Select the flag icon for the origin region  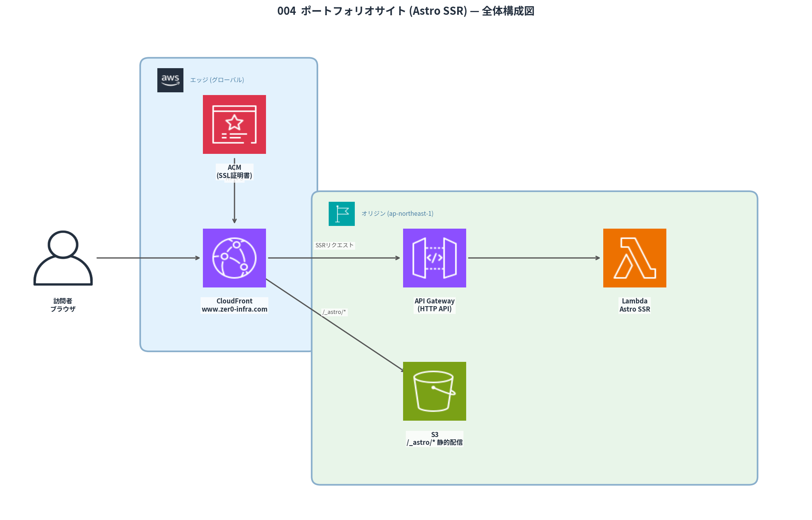click(x=342, y=214)
